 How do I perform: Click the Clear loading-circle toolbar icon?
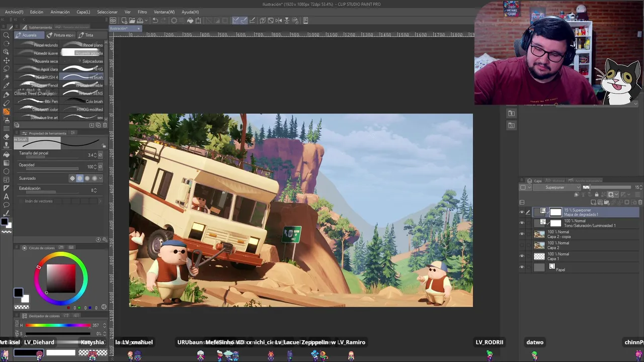[174, 21]
